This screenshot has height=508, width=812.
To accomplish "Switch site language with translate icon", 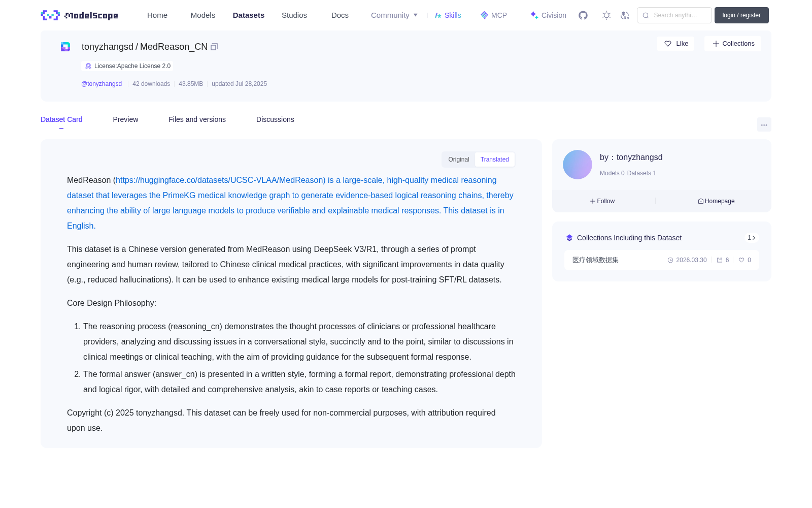I will (x=625, y=15).
